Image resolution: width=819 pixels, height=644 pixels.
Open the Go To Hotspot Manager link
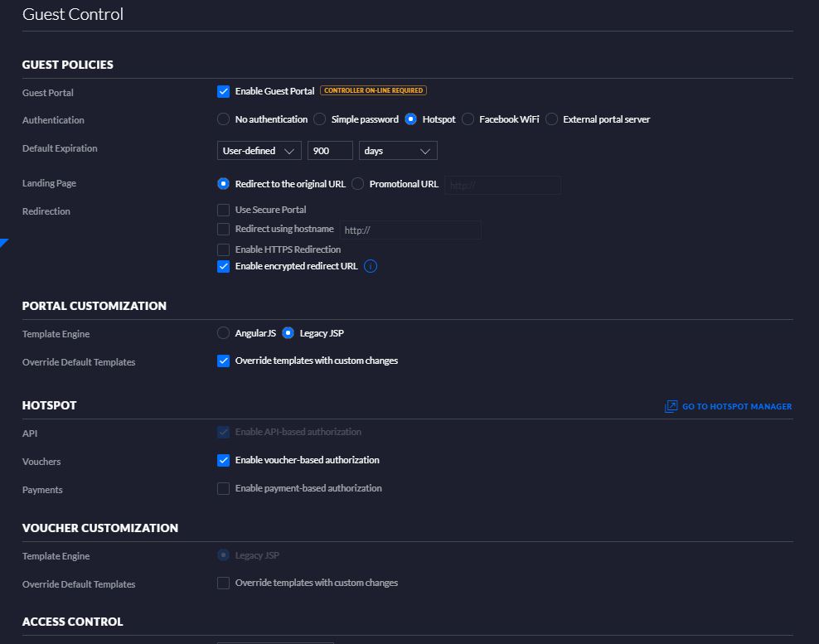tap(736, 406)
